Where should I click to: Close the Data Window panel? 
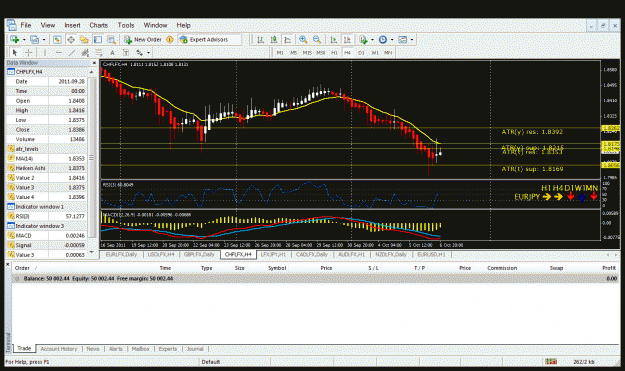tap(94, 63)
